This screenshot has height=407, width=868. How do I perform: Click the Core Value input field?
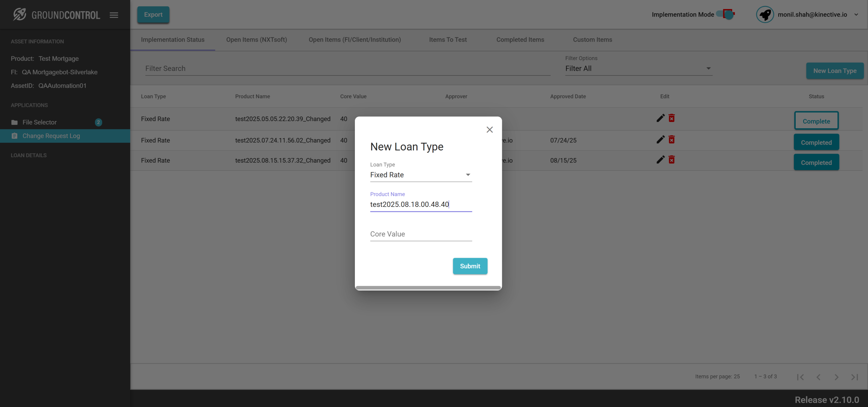421,234
